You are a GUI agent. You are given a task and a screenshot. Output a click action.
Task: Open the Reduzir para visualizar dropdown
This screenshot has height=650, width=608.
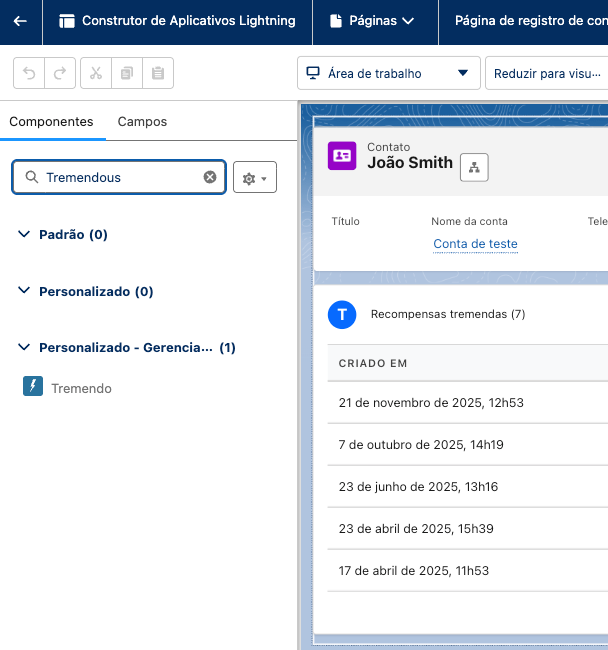(548, 73)
